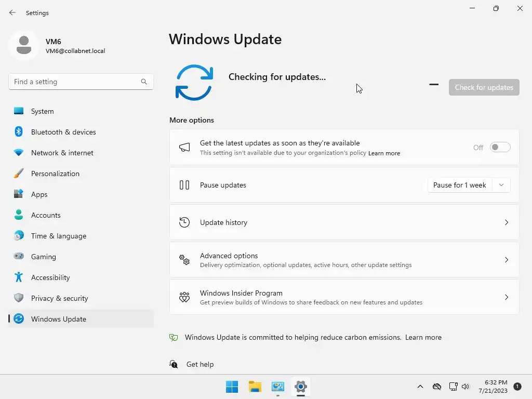Click the "Update history" row label

click(x=223, y=222)
